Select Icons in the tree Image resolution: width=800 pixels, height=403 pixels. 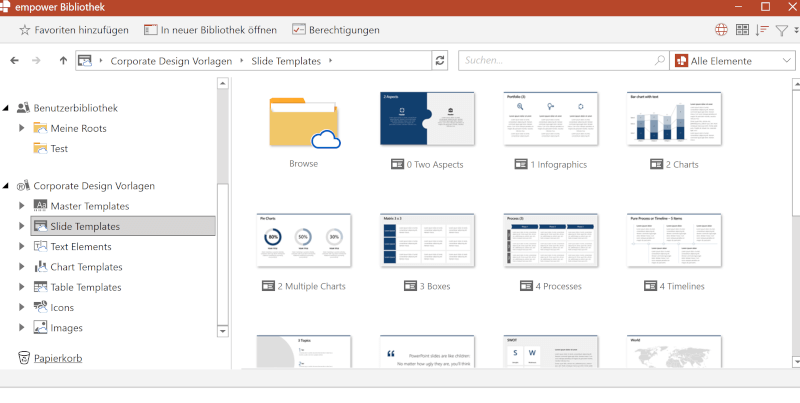62,308
